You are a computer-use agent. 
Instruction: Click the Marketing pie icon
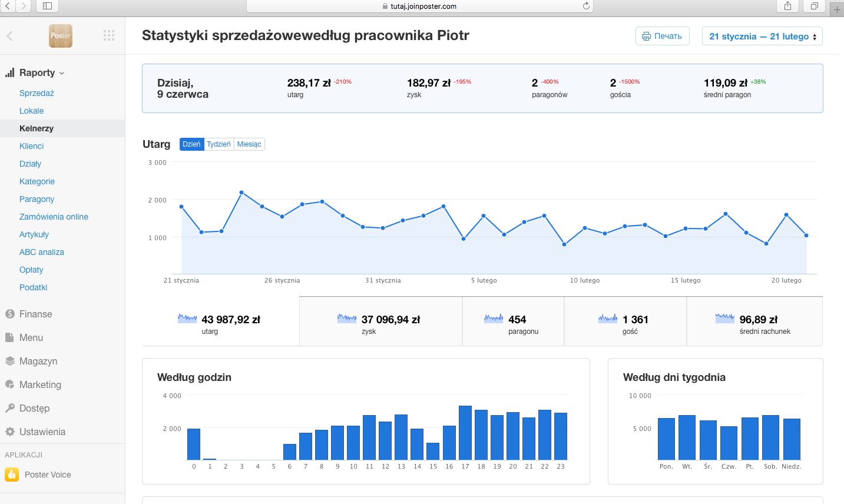(9, 384)
